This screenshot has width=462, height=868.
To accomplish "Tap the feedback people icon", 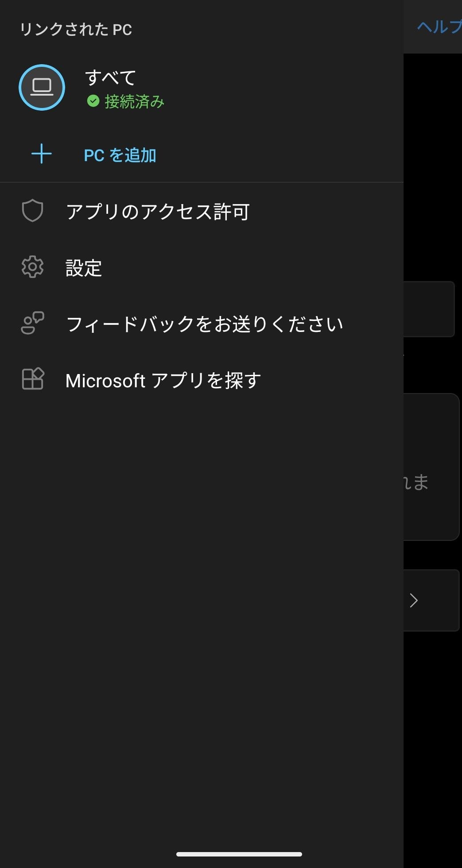I will 33,323.
